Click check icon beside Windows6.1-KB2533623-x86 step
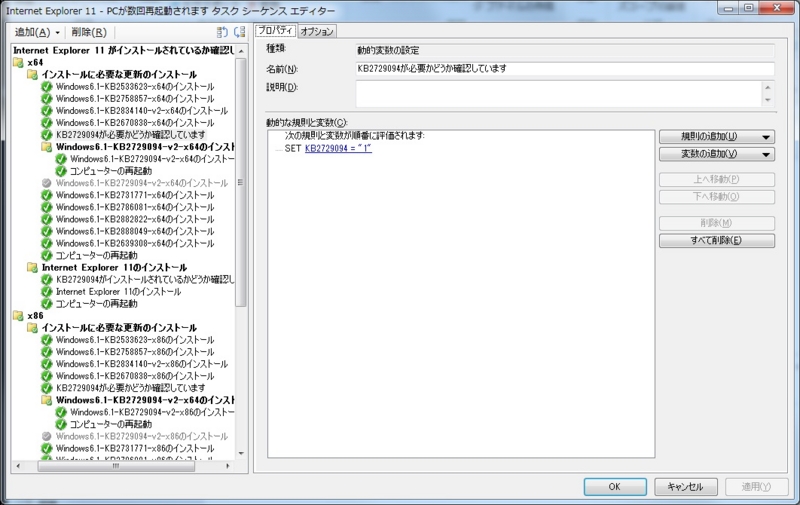800x505 pixels. coord(47,340)
